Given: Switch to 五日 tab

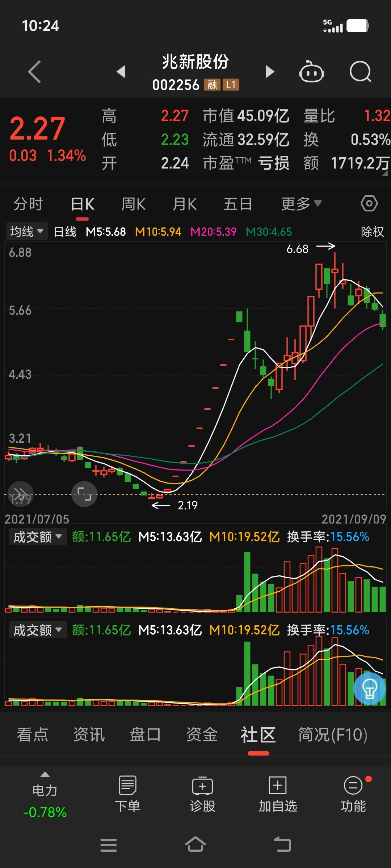Looking at the screenshot, I should 238,204.
